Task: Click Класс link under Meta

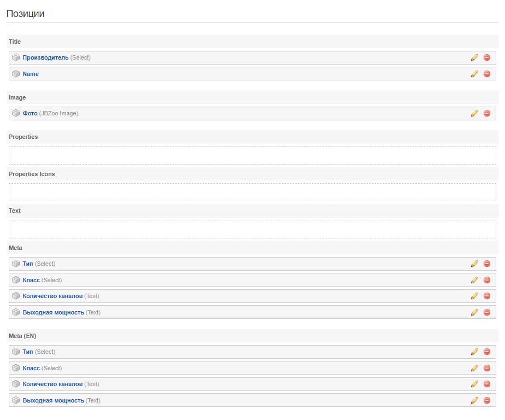Action: (x=31, y=280)
